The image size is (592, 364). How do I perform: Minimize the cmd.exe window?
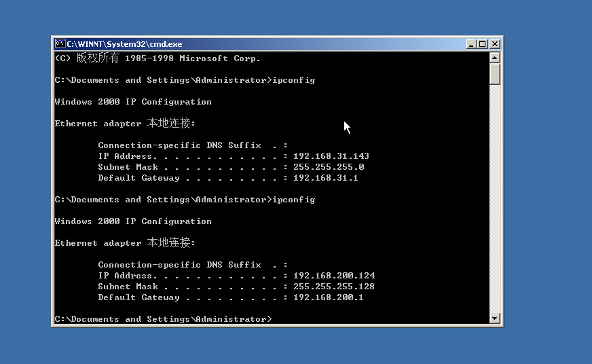tap(470, 44)
